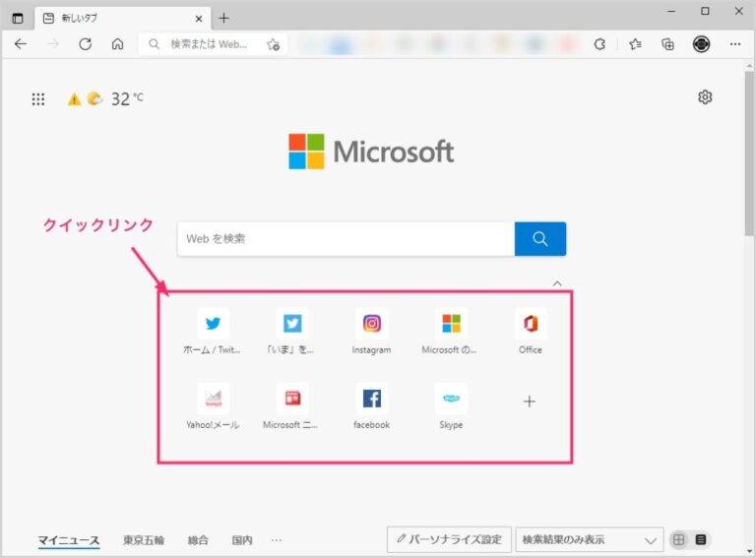Click the blue Web search magnifier button

coord(539,239)
